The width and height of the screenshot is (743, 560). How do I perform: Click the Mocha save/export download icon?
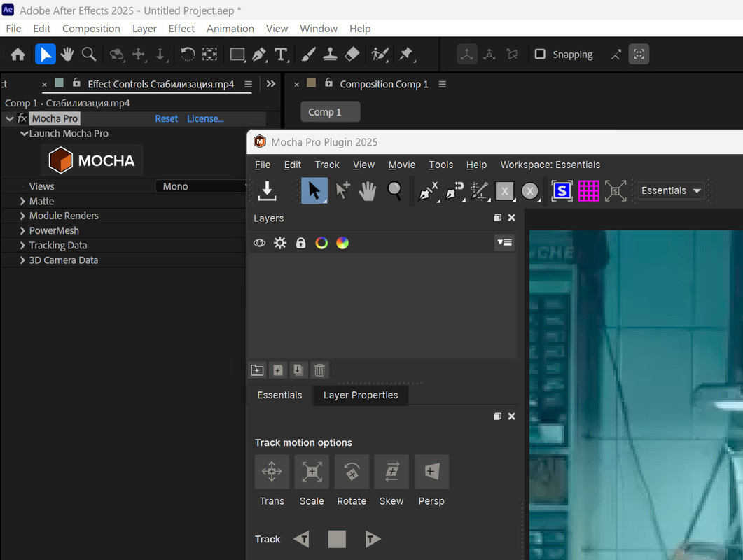(268, 190)
